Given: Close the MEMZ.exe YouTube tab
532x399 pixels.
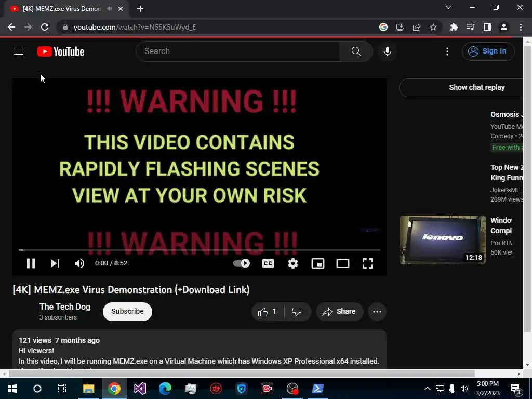Looking at the screenshot, I should [121, 9].
